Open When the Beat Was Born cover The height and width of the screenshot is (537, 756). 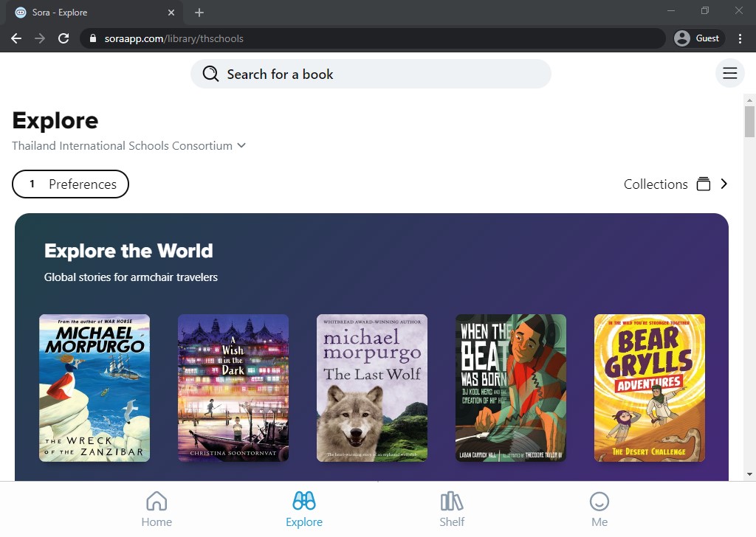[x=511, y=388]
